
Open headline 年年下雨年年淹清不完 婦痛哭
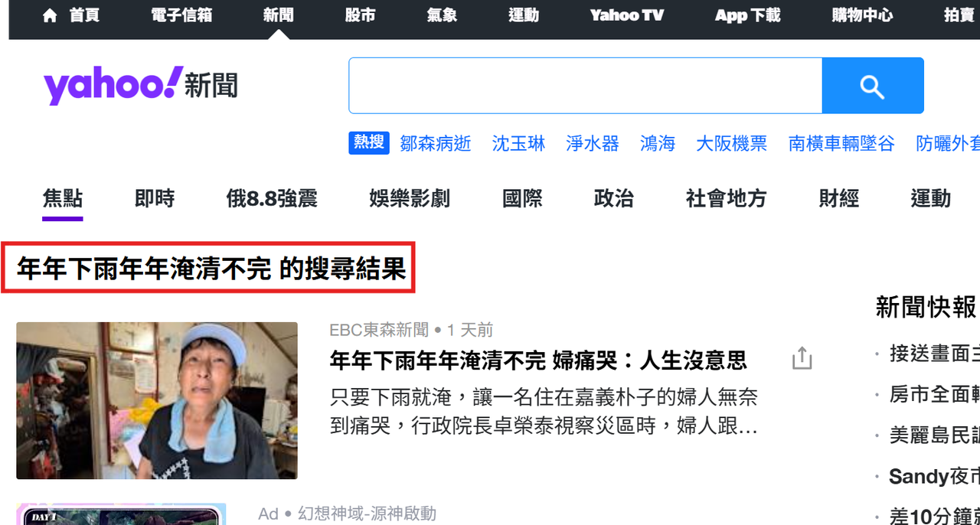pos(538,360)
